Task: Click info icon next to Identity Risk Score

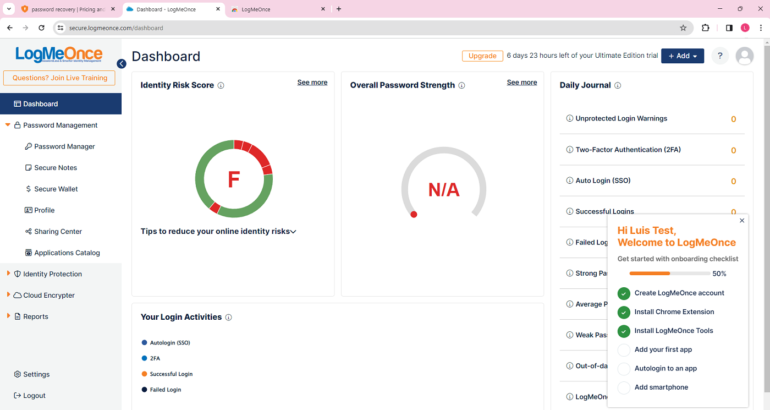Action: 221,86
